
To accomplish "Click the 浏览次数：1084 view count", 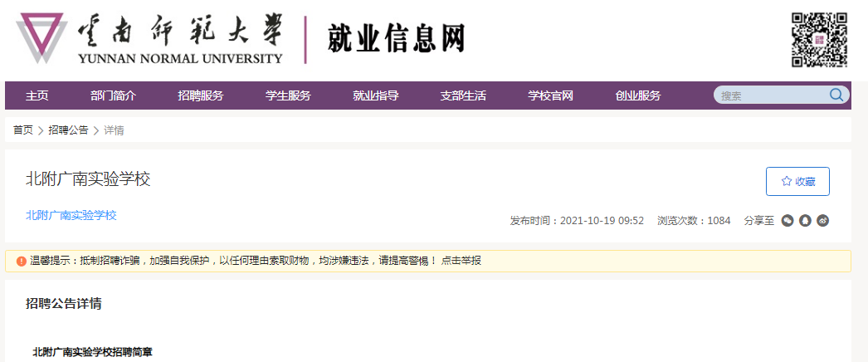I will pos(694,221).
